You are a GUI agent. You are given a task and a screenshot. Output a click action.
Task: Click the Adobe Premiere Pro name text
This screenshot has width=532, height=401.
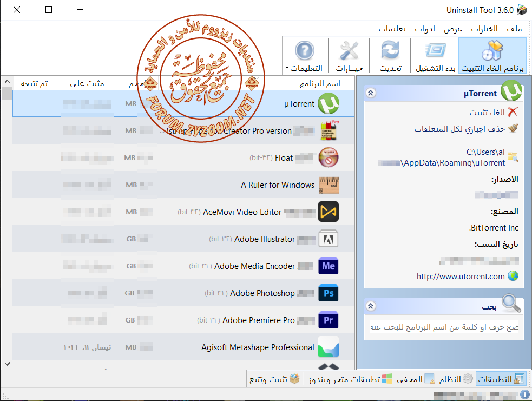(258, 320)
